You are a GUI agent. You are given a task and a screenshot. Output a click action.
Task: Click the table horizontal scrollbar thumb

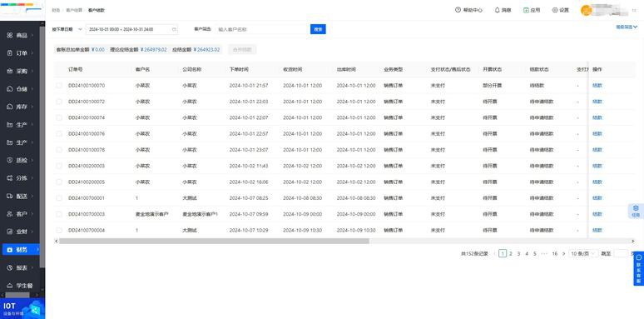(214, 242)
